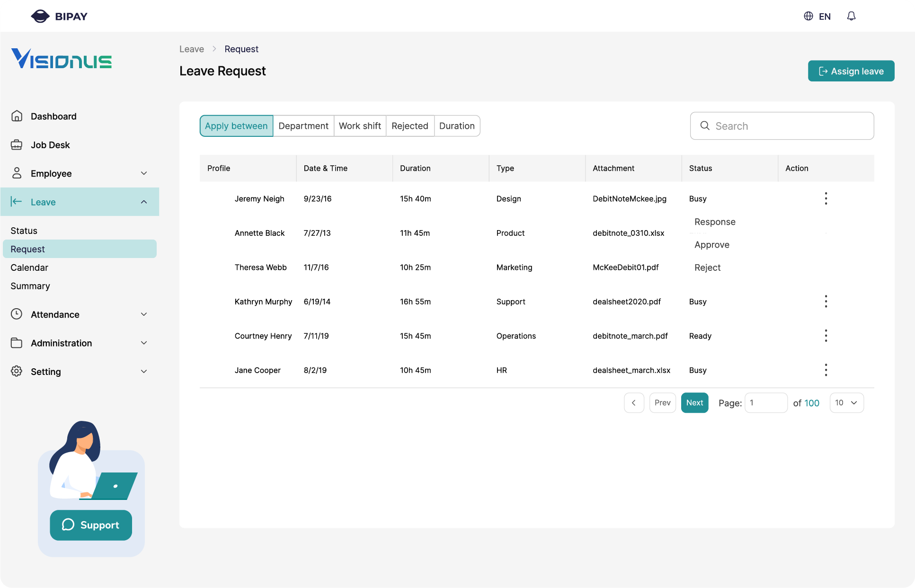Open the Administration folder icon
This screenshot has width=915, height=588.
tap(17, 343)
